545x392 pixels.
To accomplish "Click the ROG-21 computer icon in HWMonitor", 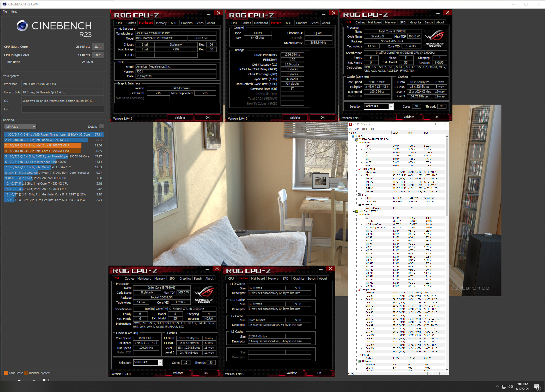I will click(353, 136).
